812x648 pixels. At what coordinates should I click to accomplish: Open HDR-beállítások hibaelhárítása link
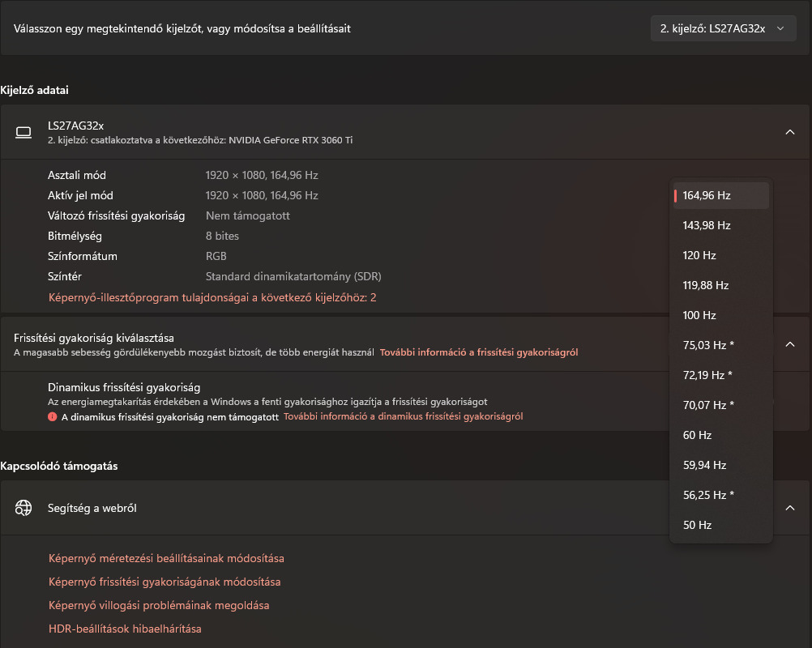[x=125, y=629]
